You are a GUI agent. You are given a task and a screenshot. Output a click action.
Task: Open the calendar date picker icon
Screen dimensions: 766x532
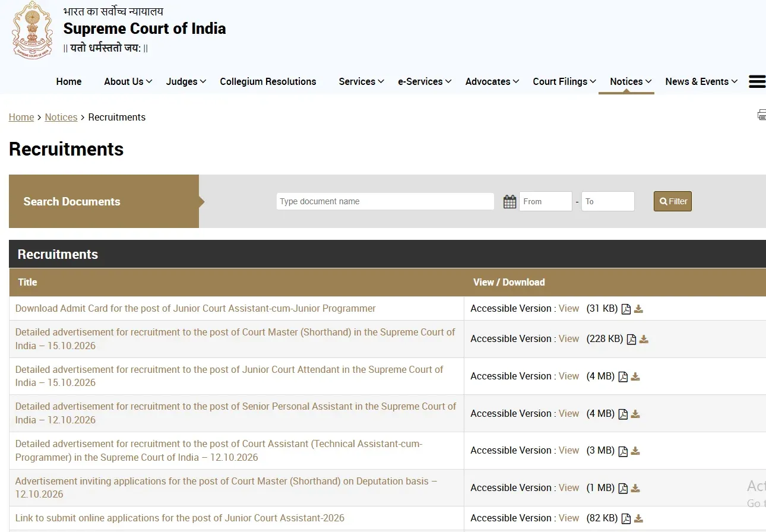(509, 201)
